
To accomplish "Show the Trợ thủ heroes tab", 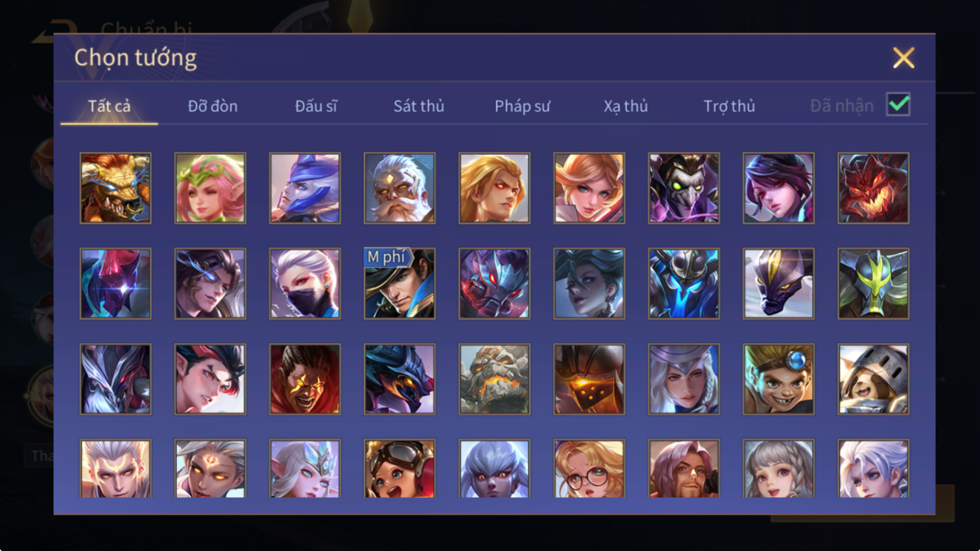I will tap(729, 106).
